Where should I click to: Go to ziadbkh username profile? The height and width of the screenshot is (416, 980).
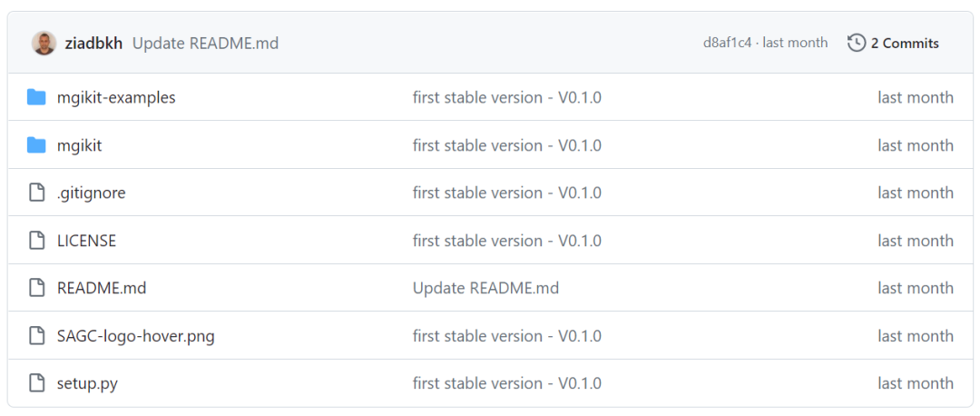(x=93, y=43)
